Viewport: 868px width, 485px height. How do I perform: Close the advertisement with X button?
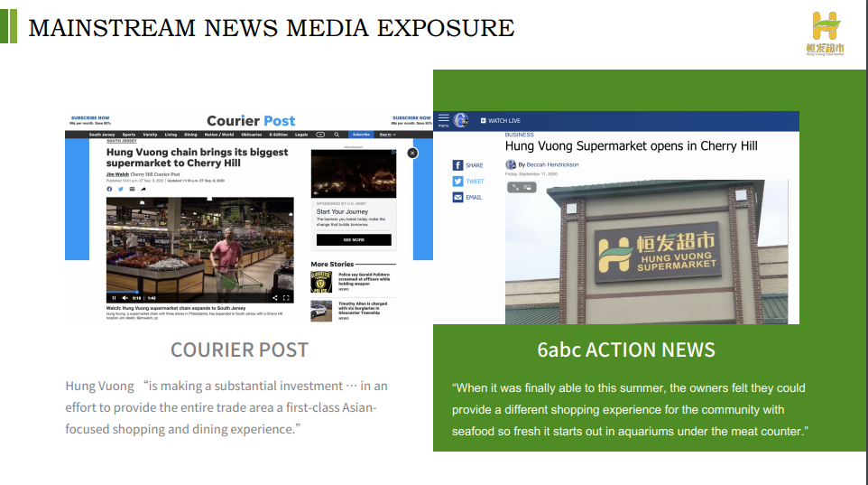pos(412,153)
